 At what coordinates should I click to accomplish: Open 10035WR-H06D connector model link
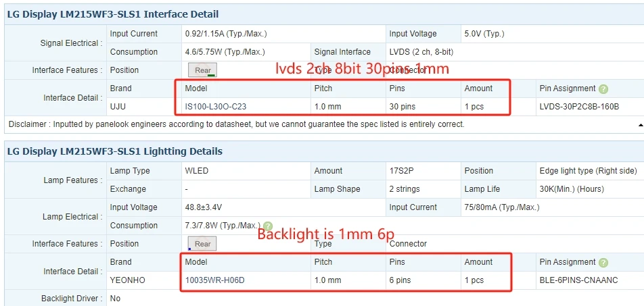coord(216,280)
